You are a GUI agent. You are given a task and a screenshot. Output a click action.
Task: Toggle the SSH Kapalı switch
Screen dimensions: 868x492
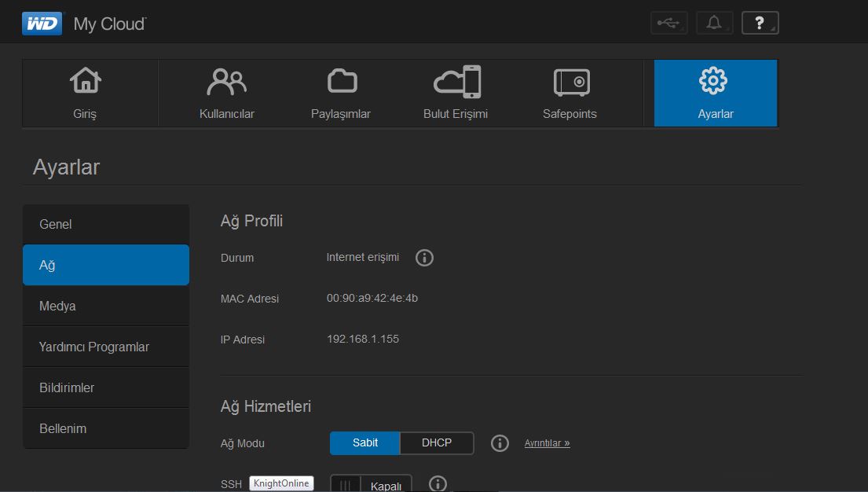point(370,485)
